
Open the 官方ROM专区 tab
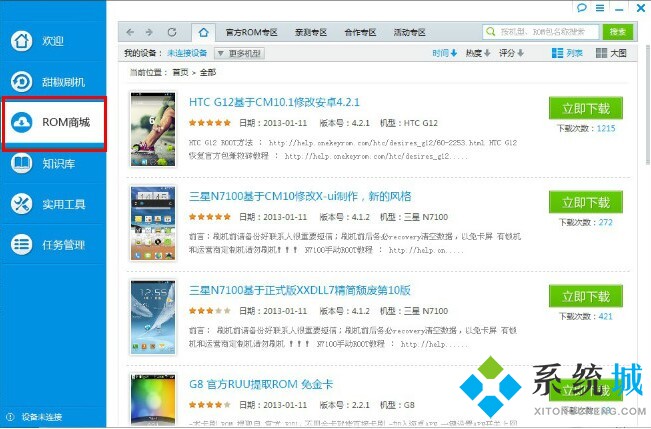(251, 32)
